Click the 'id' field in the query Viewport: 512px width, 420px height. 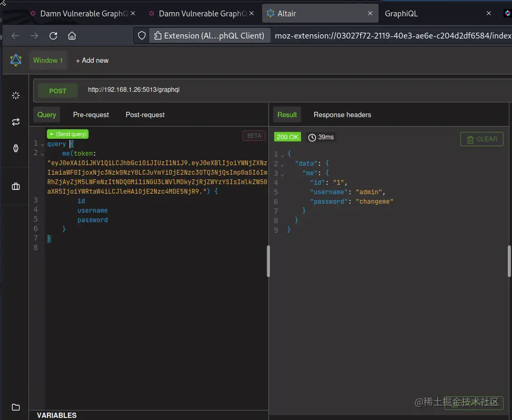pos(81,201)
